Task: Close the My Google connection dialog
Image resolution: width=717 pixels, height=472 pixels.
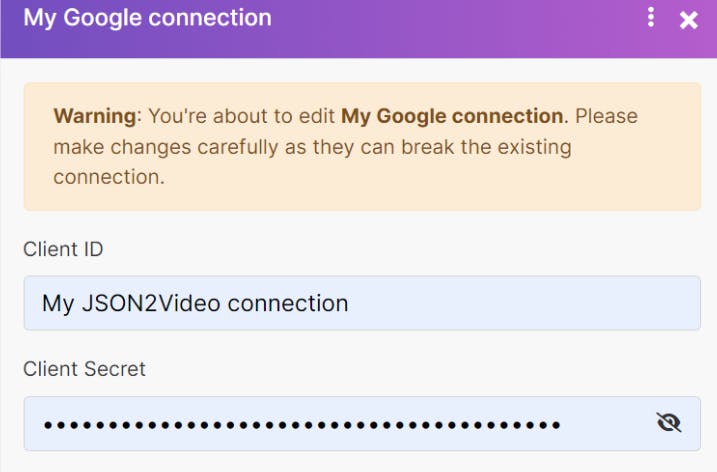Action: [x=688, y=20]
